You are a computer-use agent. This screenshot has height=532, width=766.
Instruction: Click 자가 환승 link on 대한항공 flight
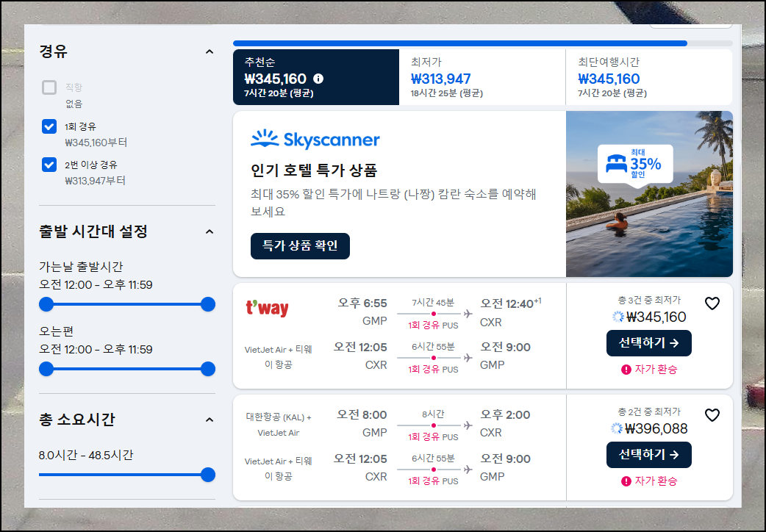(x=656, y=481)
